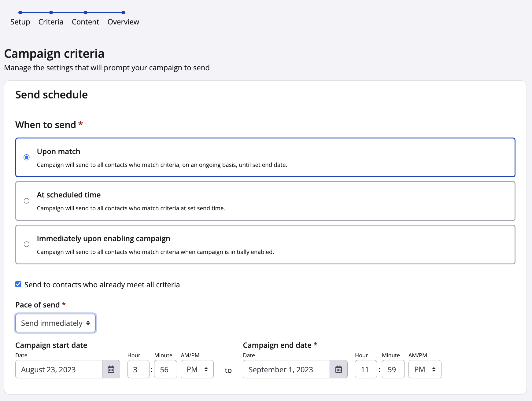Select the Upon match radio option
This screenshot has width=532, height=401.
pos(27,157)
